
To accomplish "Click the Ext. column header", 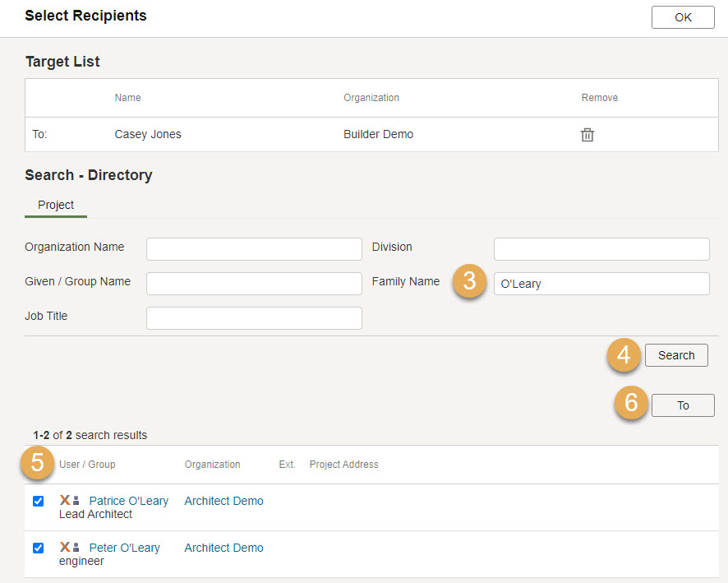I will click(x=287, y=465).
